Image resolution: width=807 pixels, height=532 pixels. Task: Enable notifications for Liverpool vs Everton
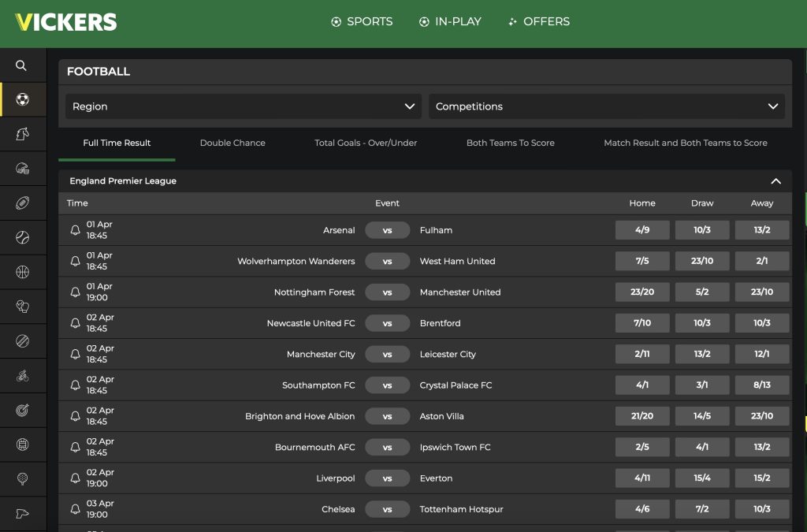pos(75,478)
